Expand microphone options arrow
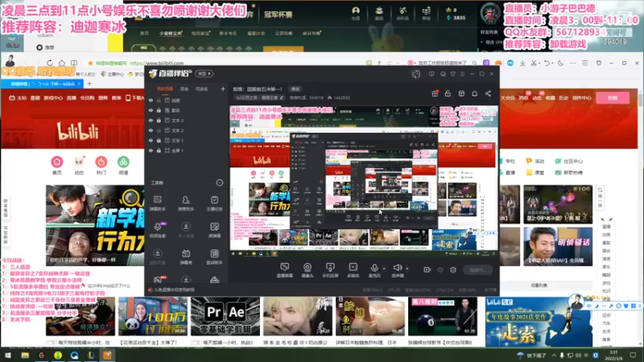The width and height of the screenshot is (644, 362). coord(384,269)
